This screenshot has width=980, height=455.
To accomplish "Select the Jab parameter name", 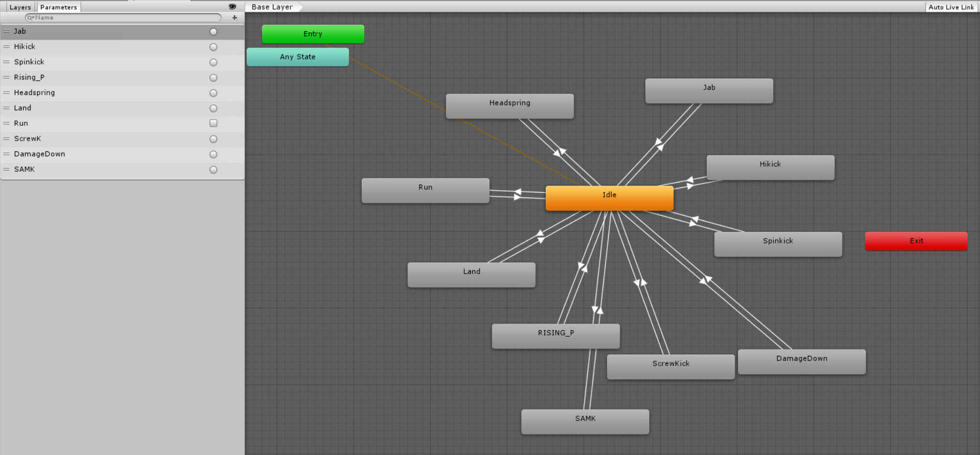I will coord(20,31).
